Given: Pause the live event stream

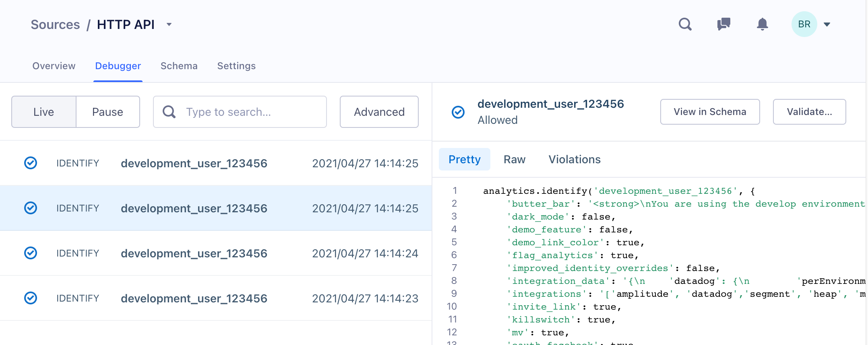Looking at the screenshot, I should pos(107,112).
